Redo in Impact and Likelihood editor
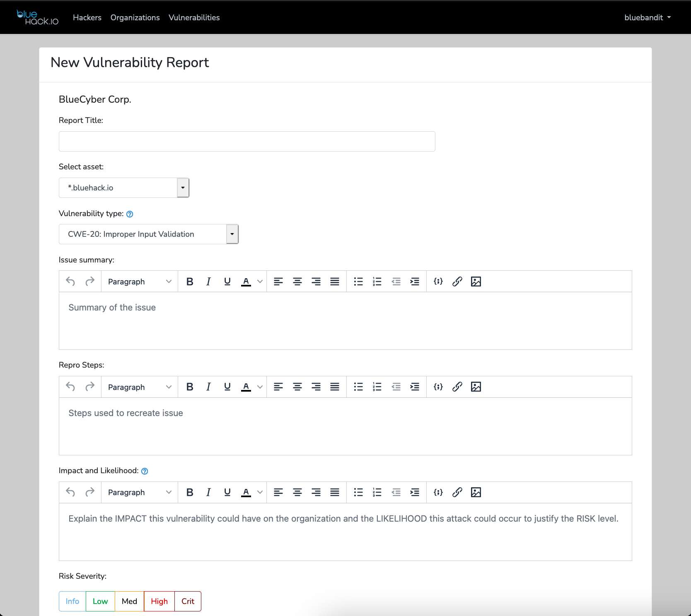The height and width of the screenshot is (616, 691). [x=89, y=492]
